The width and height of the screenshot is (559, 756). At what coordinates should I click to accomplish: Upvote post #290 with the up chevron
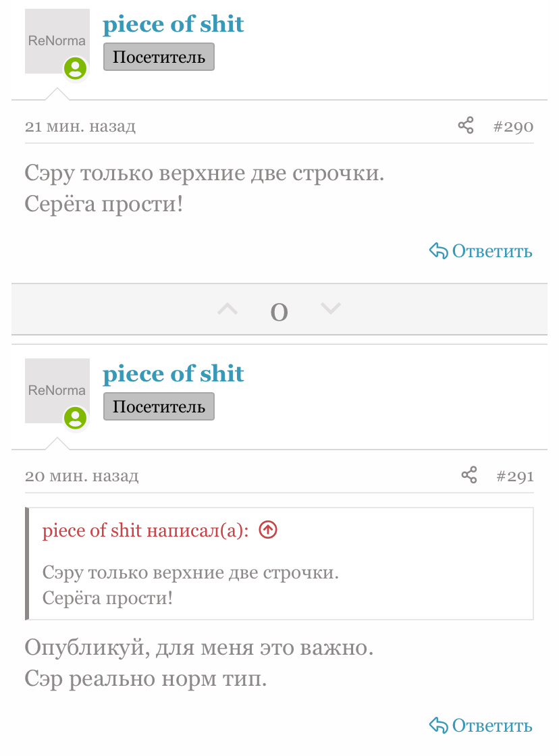228,309
